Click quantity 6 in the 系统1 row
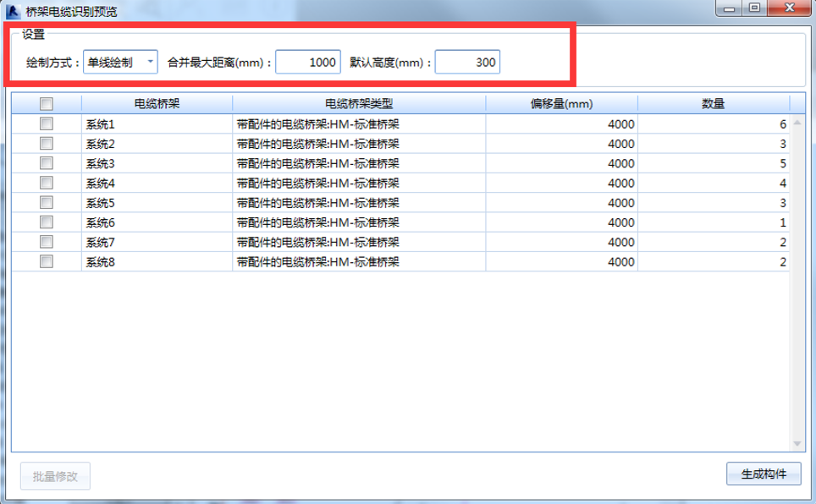 713,124
